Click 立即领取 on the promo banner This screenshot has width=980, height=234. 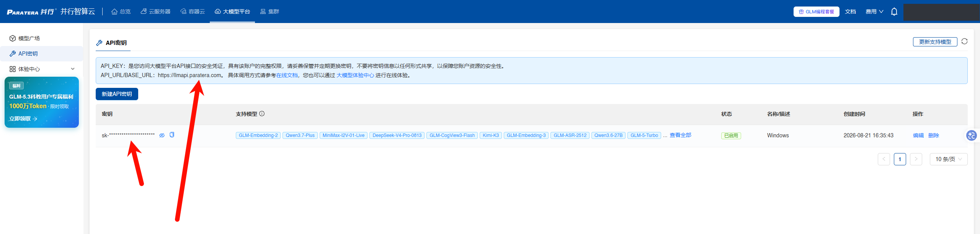coord(23,119)
